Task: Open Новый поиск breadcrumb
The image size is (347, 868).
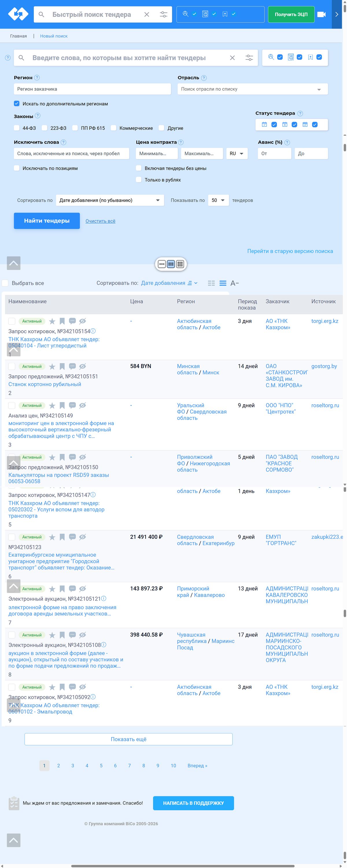Action: (x=54, y=36)
